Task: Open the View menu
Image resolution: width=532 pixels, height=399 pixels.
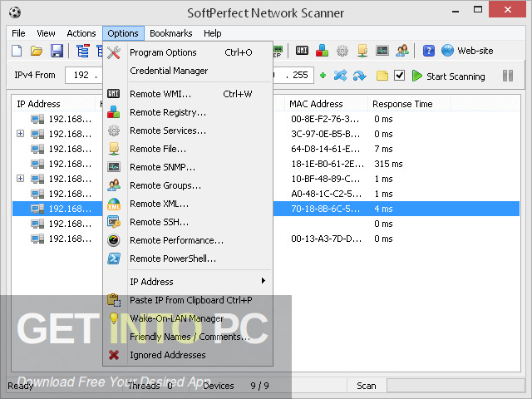Action: click(x=46, y=33)
